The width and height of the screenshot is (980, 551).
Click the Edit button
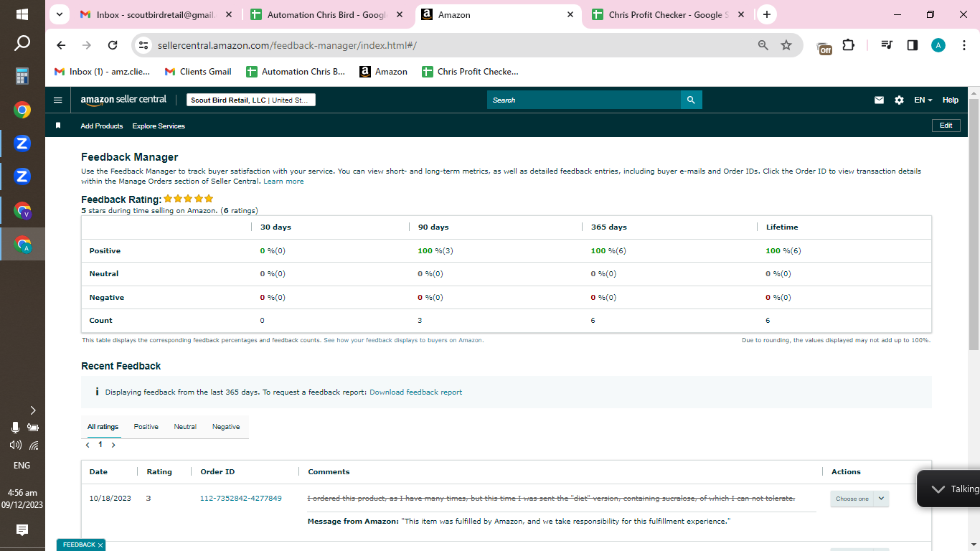click(946, 126)
